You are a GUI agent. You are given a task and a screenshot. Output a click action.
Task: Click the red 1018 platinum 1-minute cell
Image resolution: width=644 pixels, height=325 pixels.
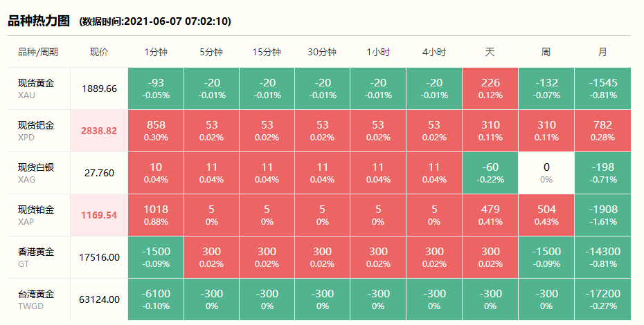tap(156, 215)
